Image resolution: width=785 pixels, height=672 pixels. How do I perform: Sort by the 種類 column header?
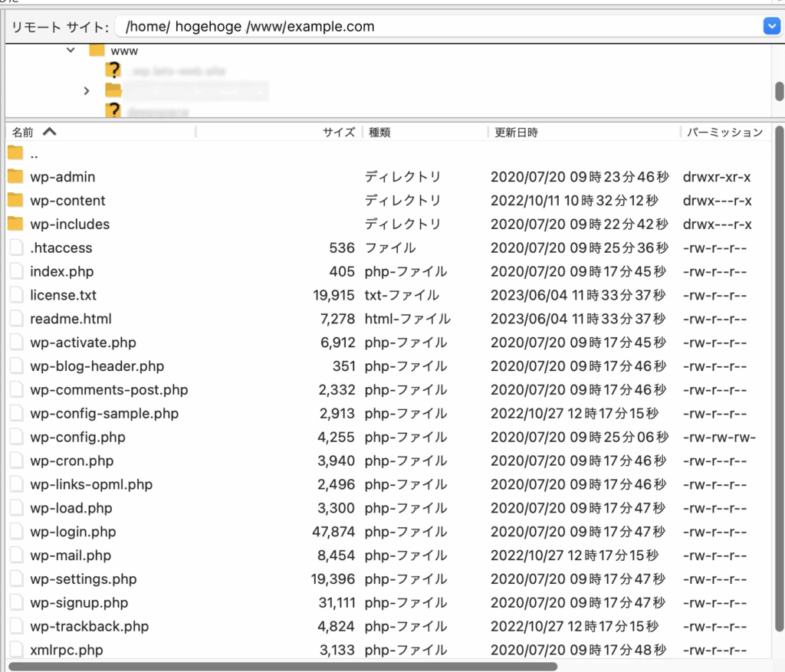click(x=379, y=132)
